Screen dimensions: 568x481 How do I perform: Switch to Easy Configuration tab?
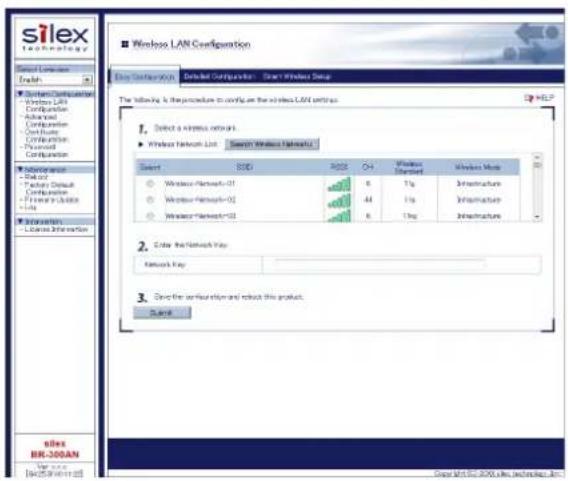click(x=145, y=77)
